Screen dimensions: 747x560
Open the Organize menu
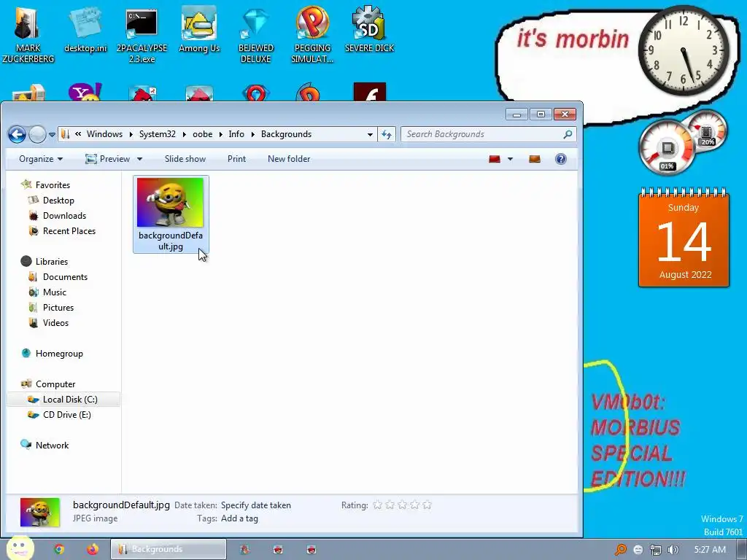41,159
